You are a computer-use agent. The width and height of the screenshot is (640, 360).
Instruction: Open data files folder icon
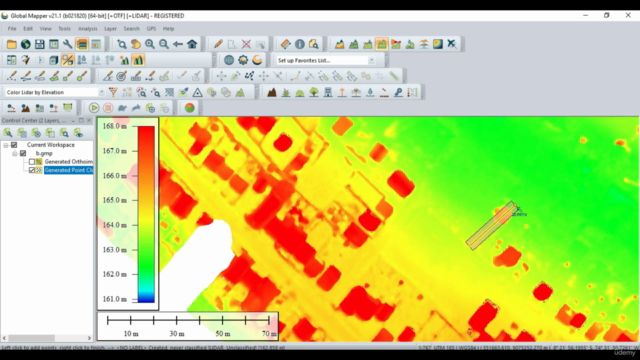click(11, 44)
